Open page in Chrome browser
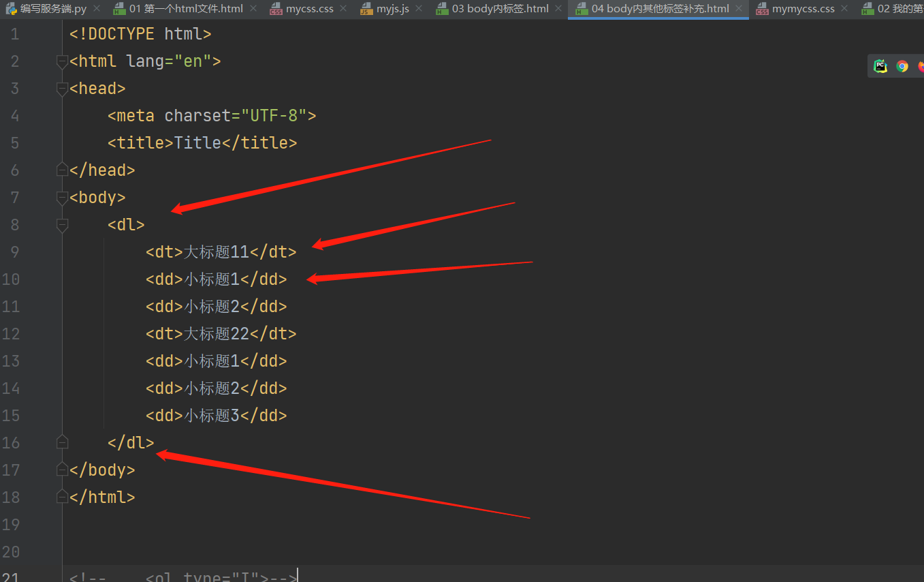 tap(902, 66)
